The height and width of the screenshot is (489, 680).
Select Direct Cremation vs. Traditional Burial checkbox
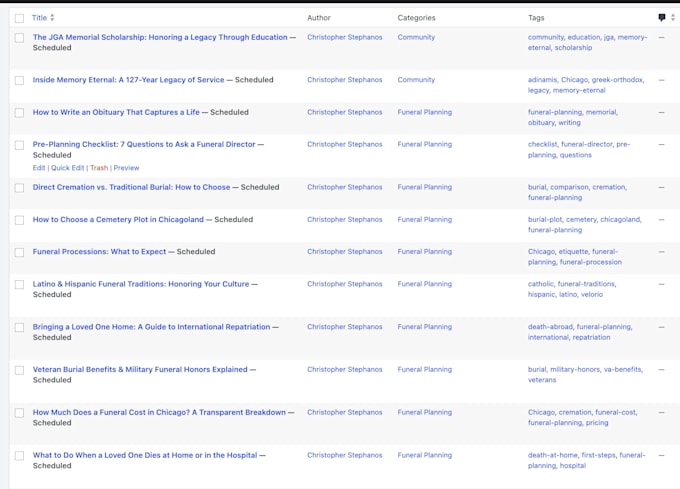point(20,188)
